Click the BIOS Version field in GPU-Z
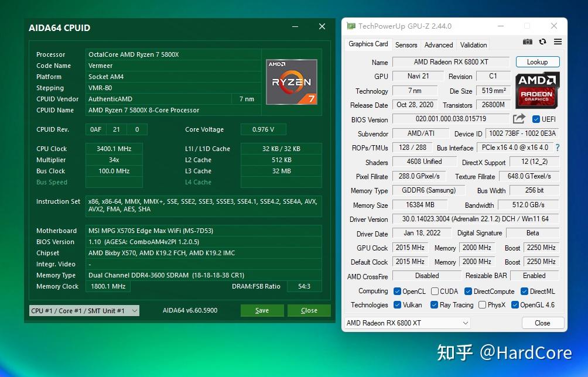Image resolution: width=588 pixels, height=377 pixels. (x=451, y=119)
